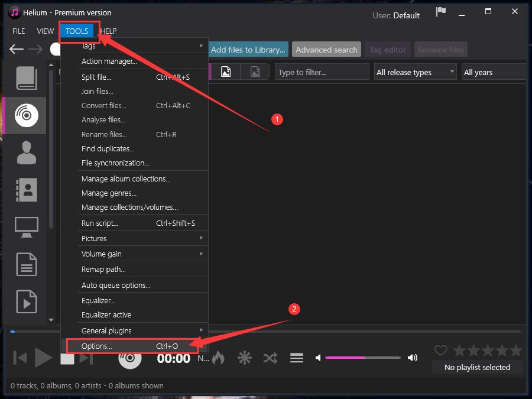Open the FILE menu
The width and height of the screenshot is (532, 399).
pos(19,31)
